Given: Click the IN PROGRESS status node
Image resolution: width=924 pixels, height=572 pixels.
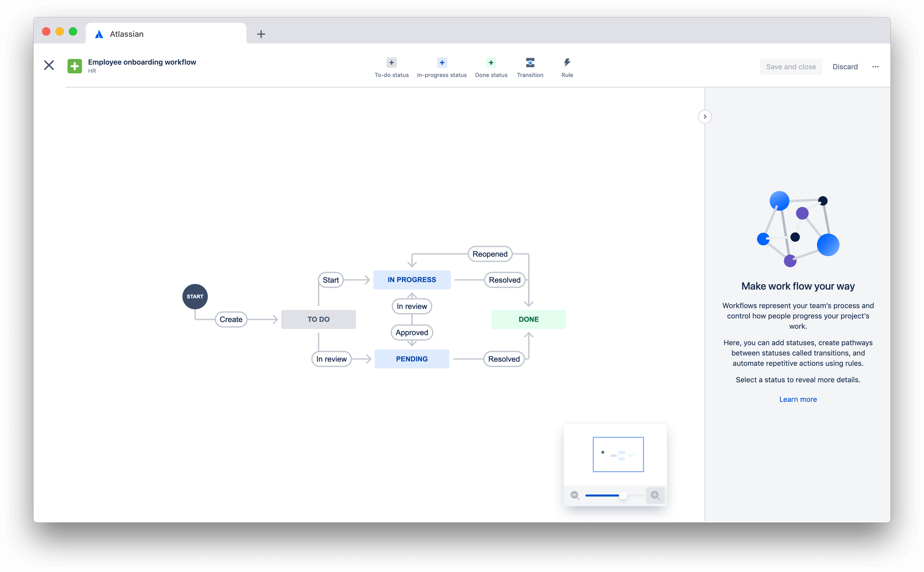Looking at the screenshot, I should (412, 280).
